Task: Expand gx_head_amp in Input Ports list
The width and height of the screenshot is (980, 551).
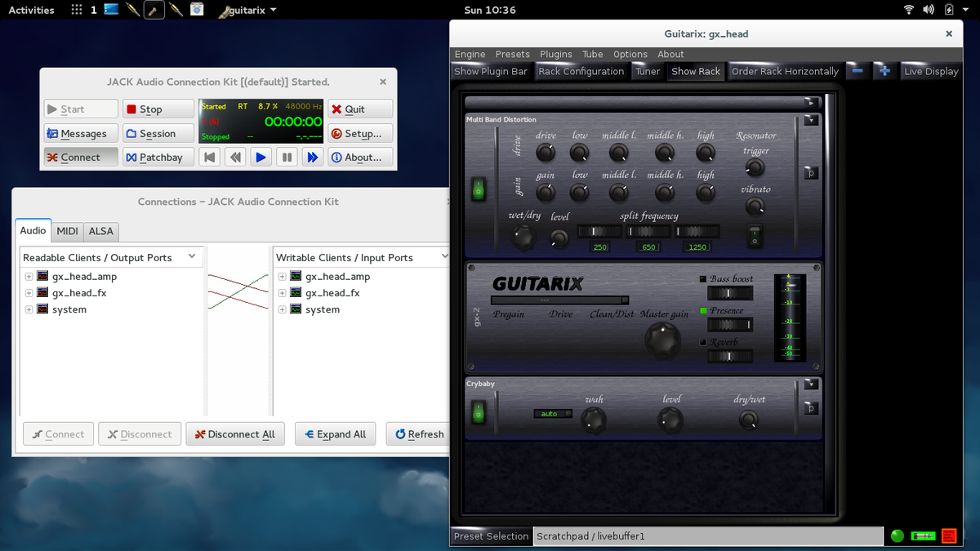Action: [282, 277]
